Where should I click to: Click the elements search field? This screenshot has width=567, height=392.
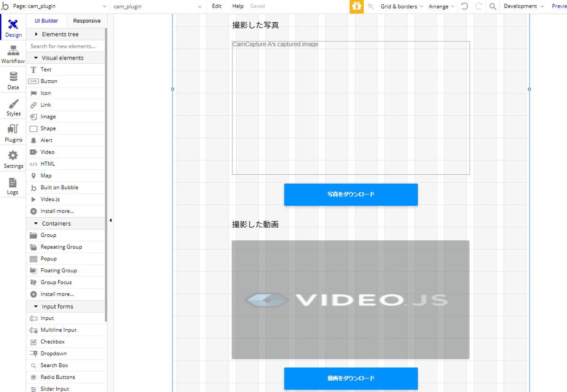tap(66, 46)
